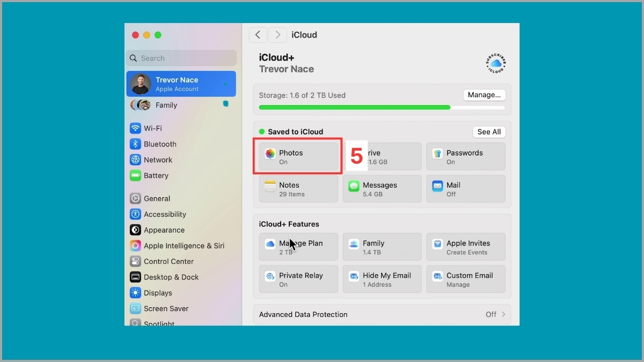Viewport: 644px width, 362px height.
Task: Open the Passwords iCloud tile
Action: coord(466,157)
